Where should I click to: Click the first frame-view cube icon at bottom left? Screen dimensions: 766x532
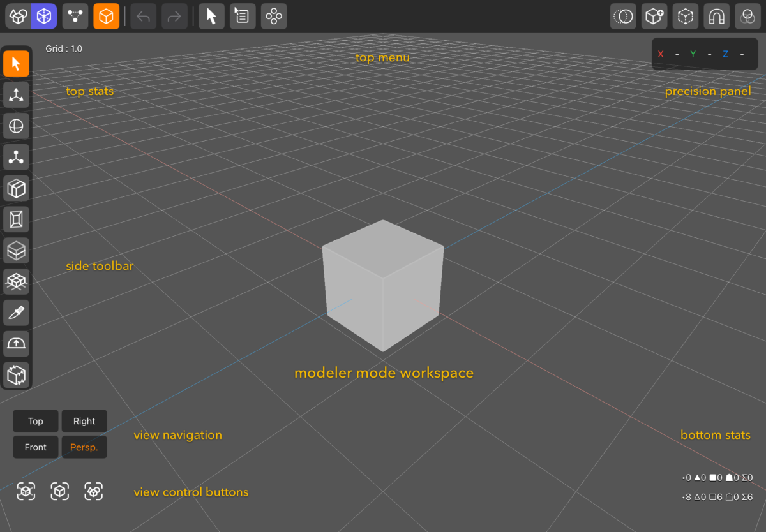pyautogui.click(x=26, y=491)
